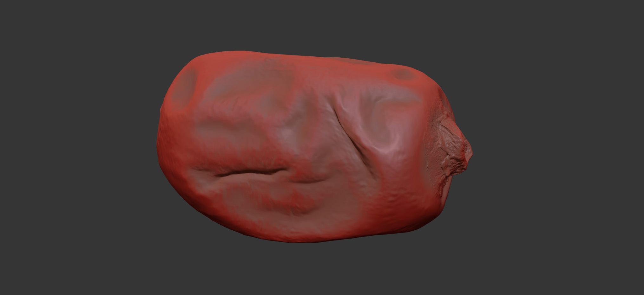Click the empty background below the model

(x=317, y=269)
